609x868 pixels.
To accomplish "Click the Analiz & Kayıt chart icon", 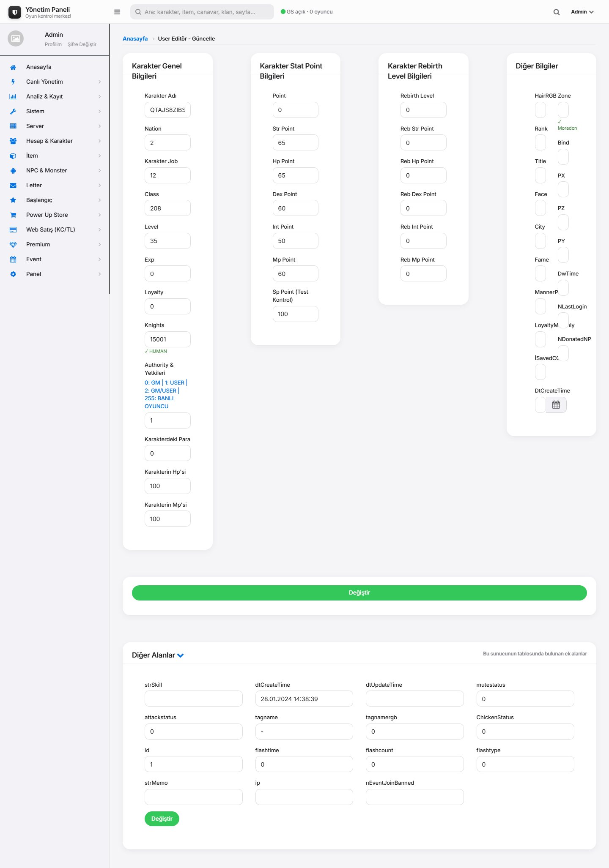I will click(x=13, y=97).
